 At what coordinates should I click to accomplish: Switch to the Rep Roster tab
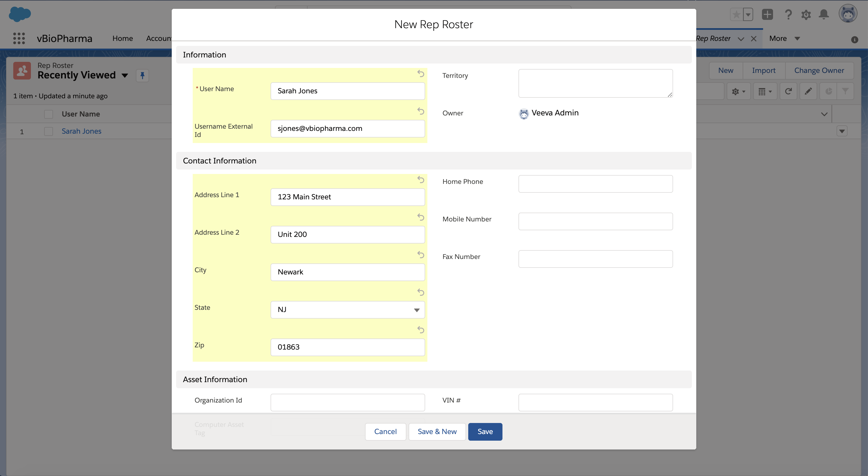pyautogui.click(x=713, y=38)
